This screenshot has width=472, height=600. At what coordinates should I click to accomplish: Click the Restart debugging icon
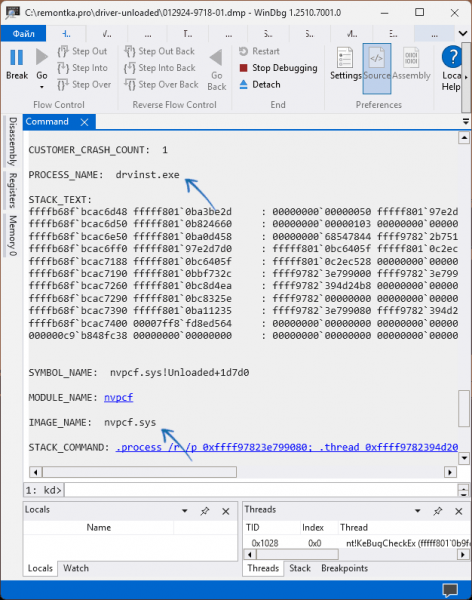(x=243, y=51)
